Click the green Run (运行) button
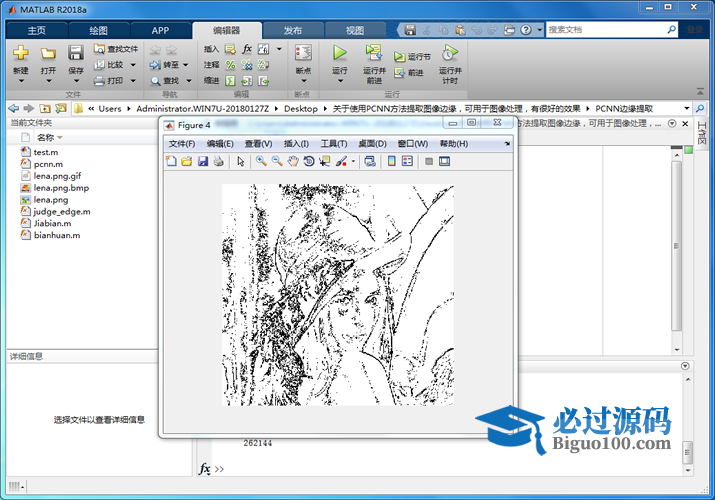Screen dimensions: 715x500 click(x=339, y=53)
